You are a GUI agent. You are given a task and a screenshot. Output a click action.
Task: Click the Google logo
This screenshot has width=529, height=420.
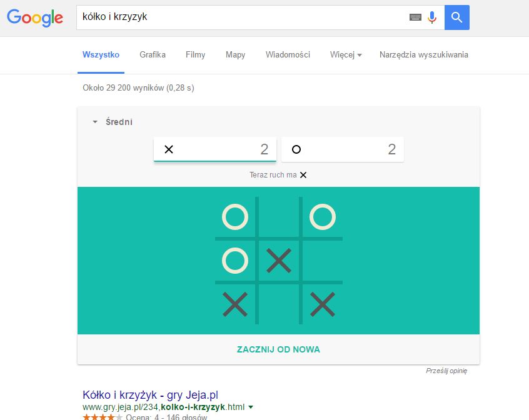click(x=35, y=17)
